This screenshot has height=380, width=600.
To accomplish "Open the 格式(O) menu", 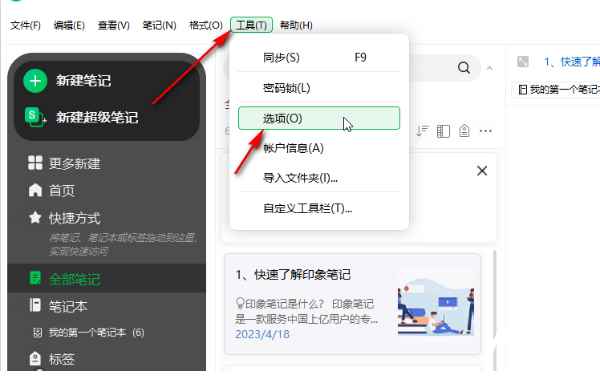I will [206, 25].
